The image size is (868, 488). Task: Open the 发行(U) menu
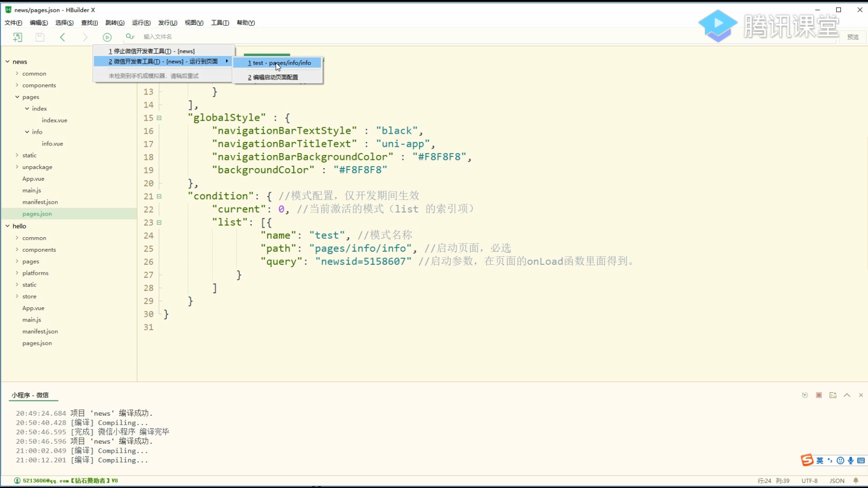pyautogui.click(x=167, y=23)
